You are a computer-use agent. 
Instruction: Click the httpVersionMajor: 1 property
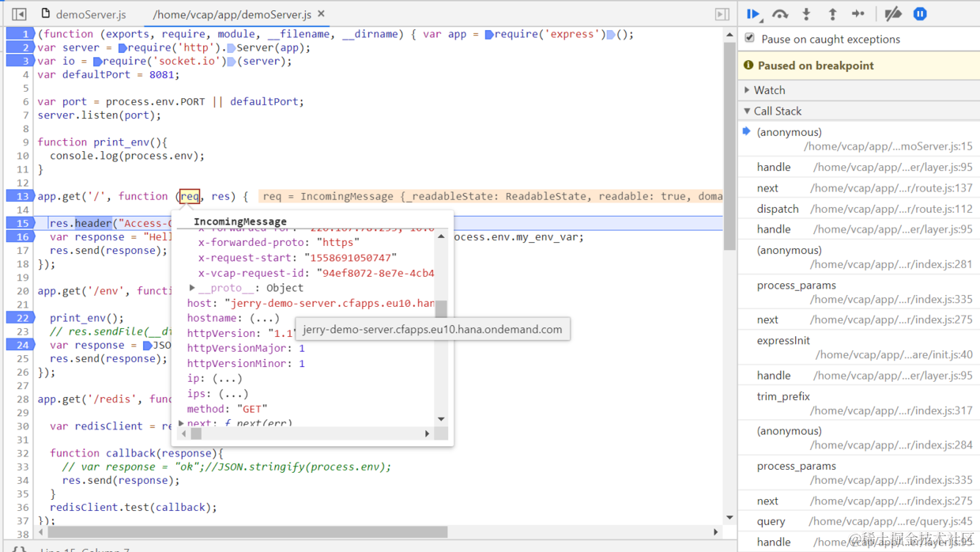246,348
